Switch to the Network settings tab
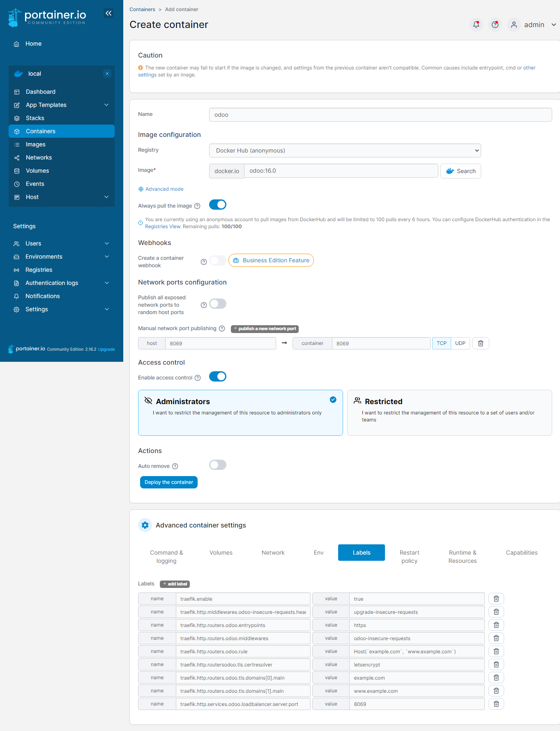 click(x=273, y=553)
